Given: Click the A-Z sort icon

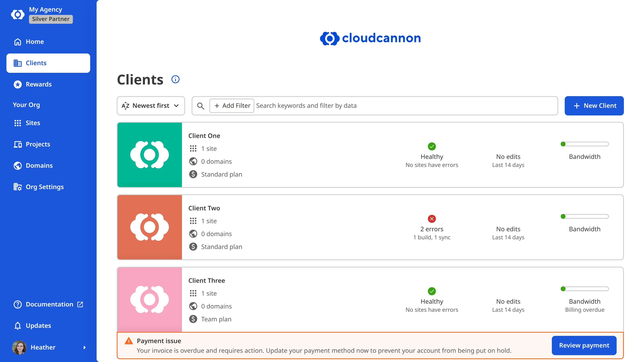Looking at the screenshot, I should 125,106.
